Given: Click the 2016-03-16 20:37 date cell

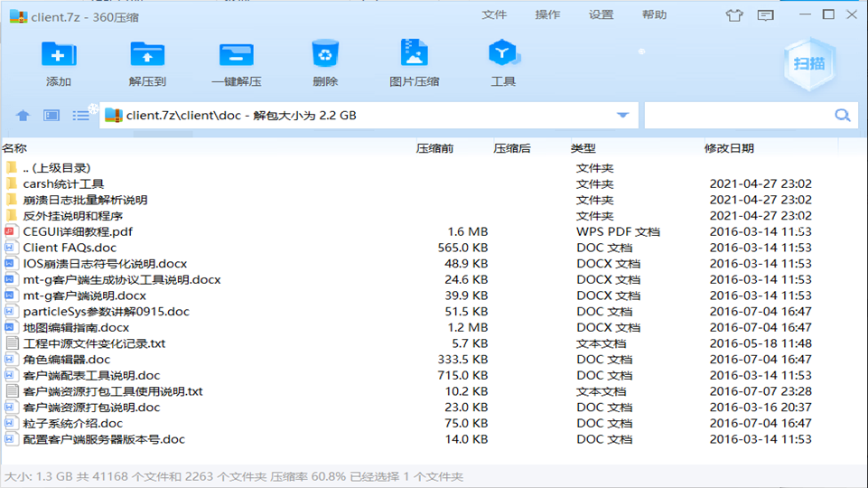Looking at the screenshot, I should coord(761,408).
